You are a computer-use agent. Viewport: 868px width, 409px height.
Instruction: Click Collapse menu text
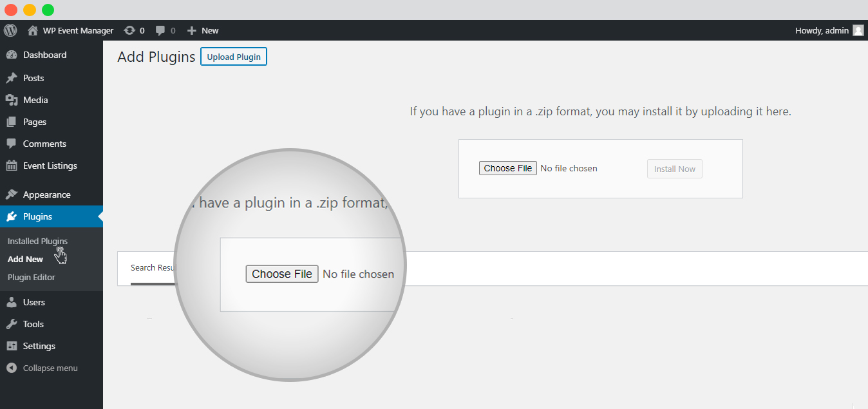[x=50, y=368]
